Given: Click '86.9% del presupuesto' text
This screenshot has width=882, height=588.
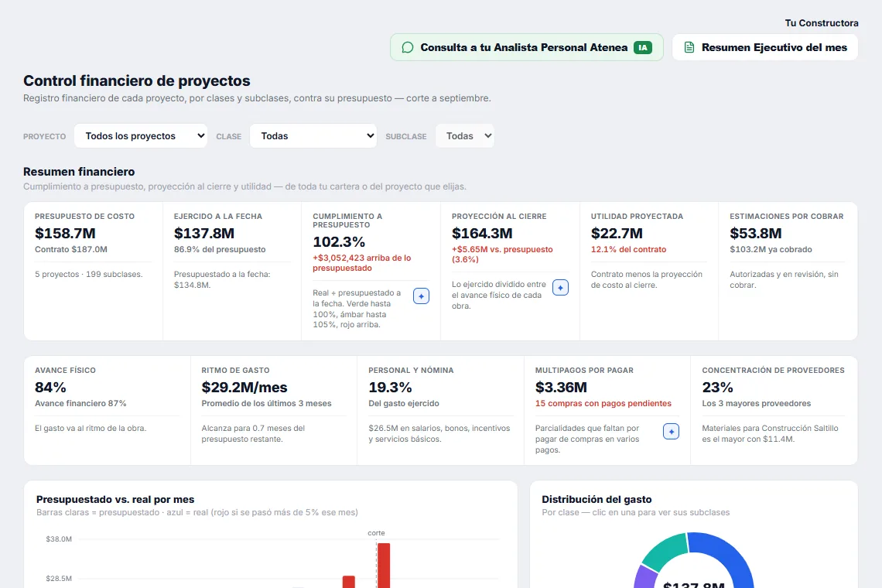Looking at the screenshot, I should coord(220,249).
